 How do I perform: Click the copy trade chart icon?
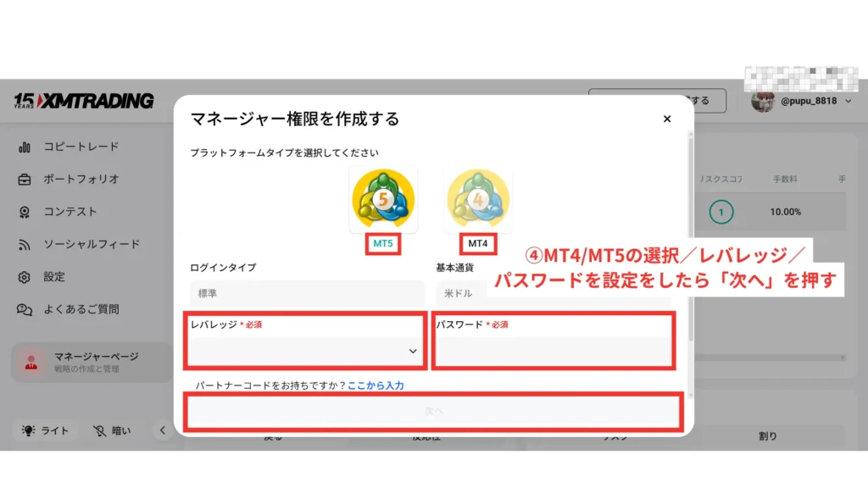pos(25,147)
